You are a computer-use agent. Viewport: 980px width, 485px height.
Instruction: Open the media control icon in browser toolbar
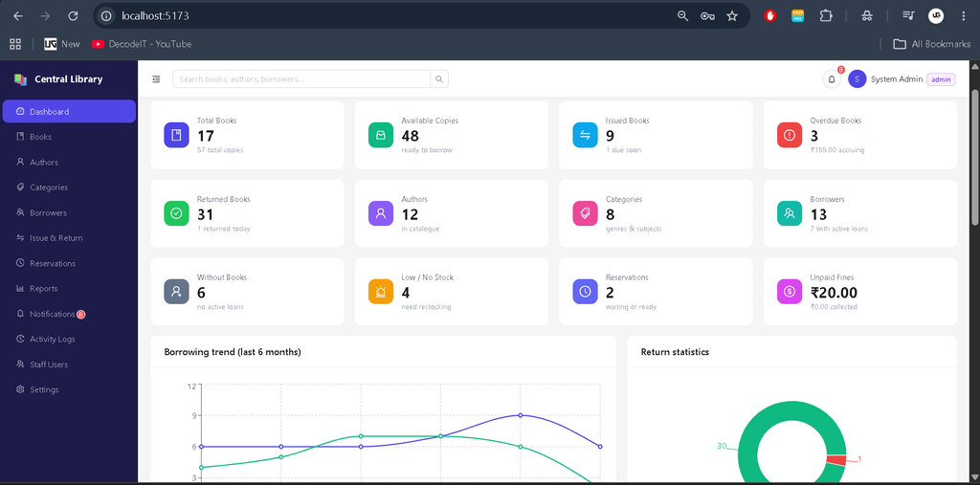pyautogui.click(x=909, y=16)
